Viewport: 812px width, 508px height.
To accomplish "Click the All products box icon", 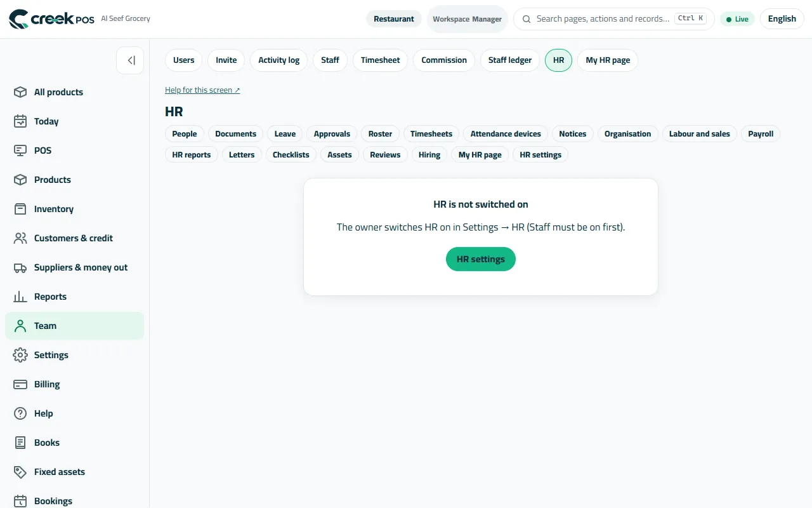I will click(20, 92).
